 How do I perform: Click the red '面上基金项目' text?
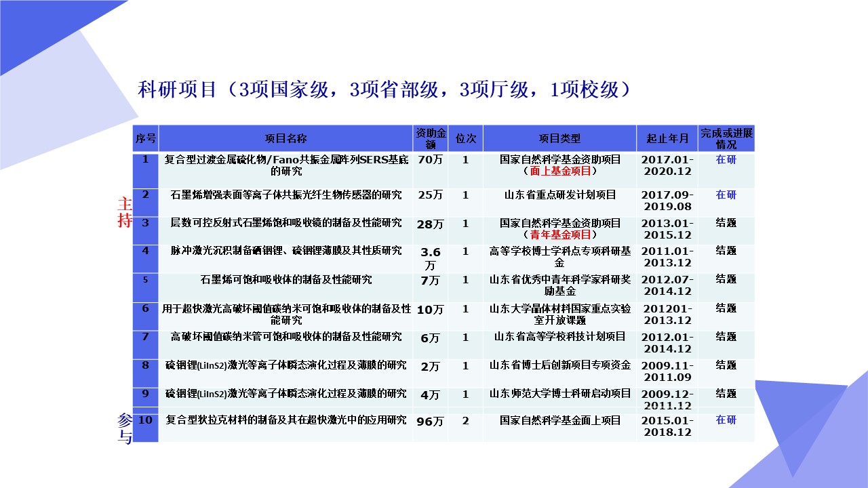point(559,171)
